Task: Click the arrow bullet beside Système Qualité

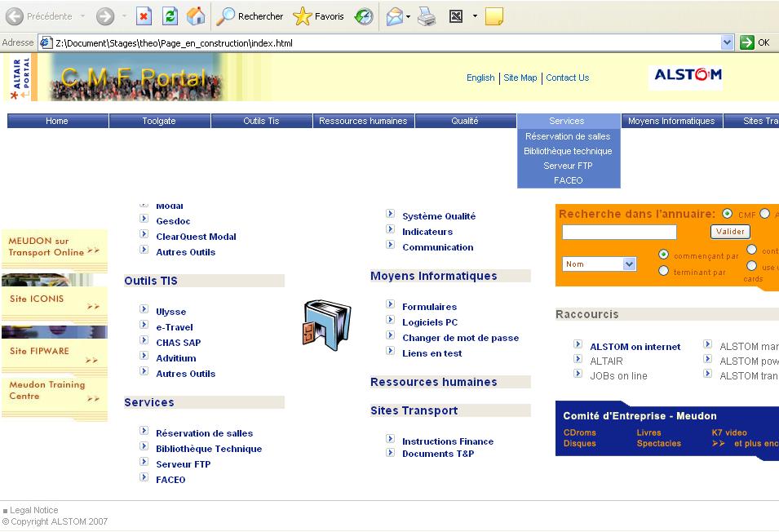Action: click(390, 214)
